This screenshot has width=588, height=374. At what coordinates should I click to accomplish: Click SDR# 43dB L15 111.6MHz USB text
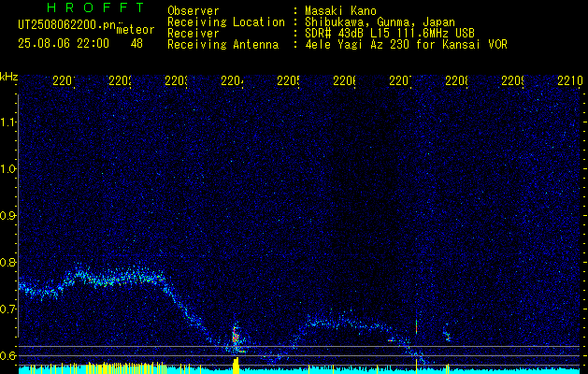tap(390, 34)
